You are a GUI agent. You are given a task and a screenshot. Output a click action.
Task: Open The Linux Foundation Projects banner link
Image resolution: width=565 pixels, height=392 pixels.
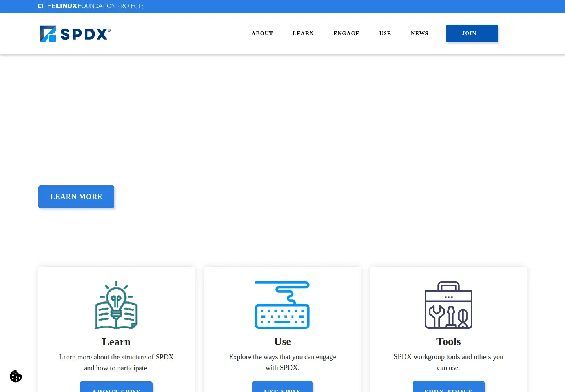pos(91,6)
